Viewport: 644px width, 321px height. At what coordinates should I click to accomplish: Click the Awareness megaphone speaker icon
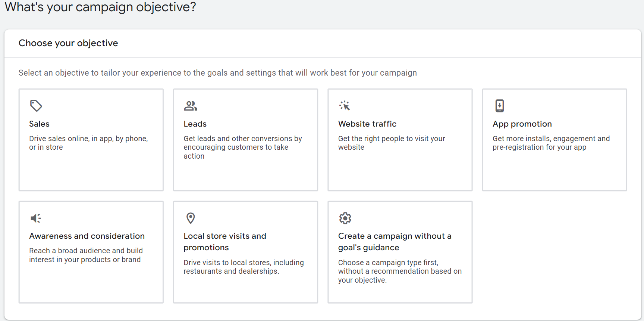36,218
